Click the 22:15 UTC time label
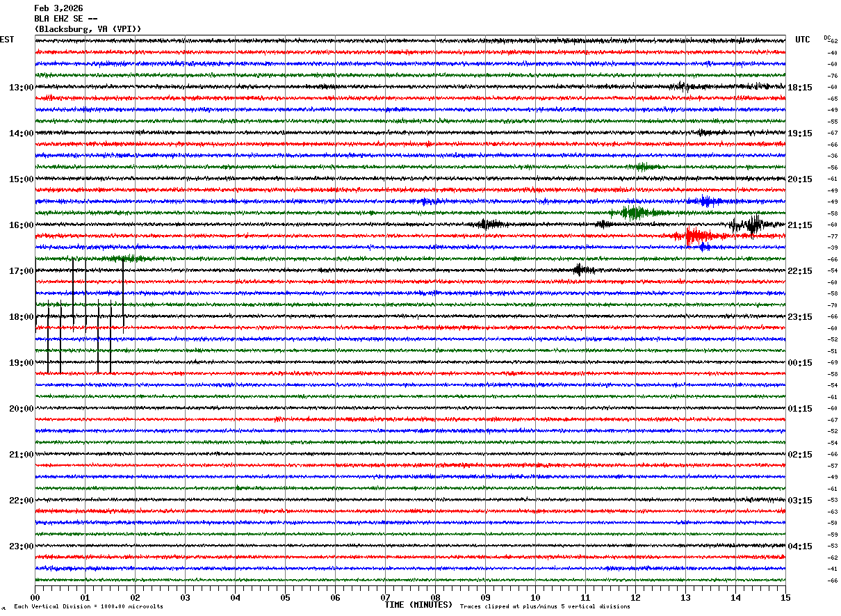The width and height of the screenshot is (841, 616). (800, 271)
